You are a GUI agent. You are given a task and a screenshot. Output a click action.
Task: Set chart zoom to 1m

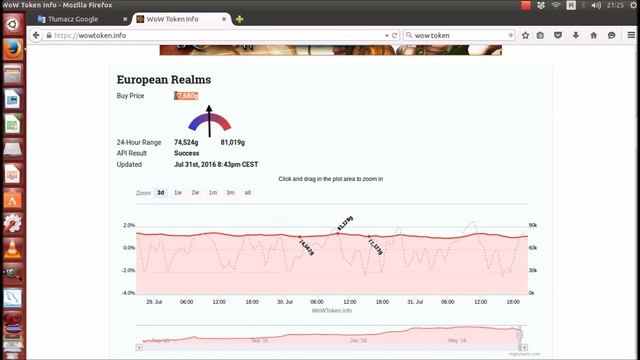pos(213,193)
